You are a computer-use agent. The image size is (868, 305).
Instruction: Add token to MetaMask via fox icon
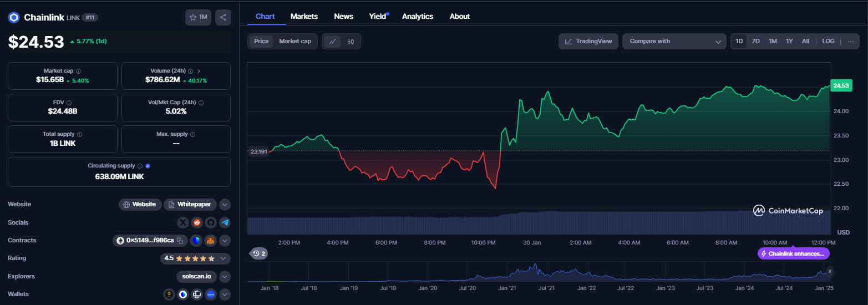pos(211,241)
